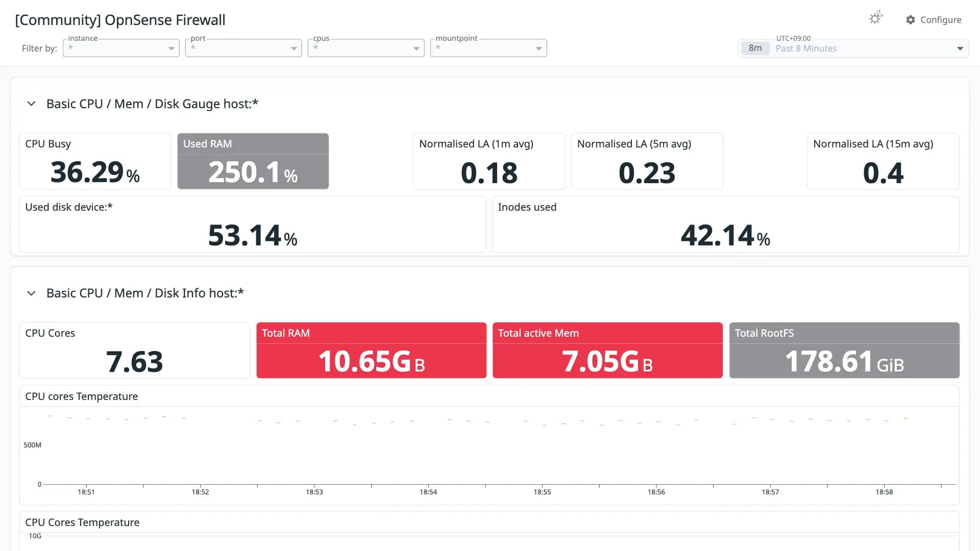Image resolution: width=980 pixels, height=551 pixels.
Task: Collapse the Basic CPU / Mem / Disk Gauge section
Action: point(31,104)
